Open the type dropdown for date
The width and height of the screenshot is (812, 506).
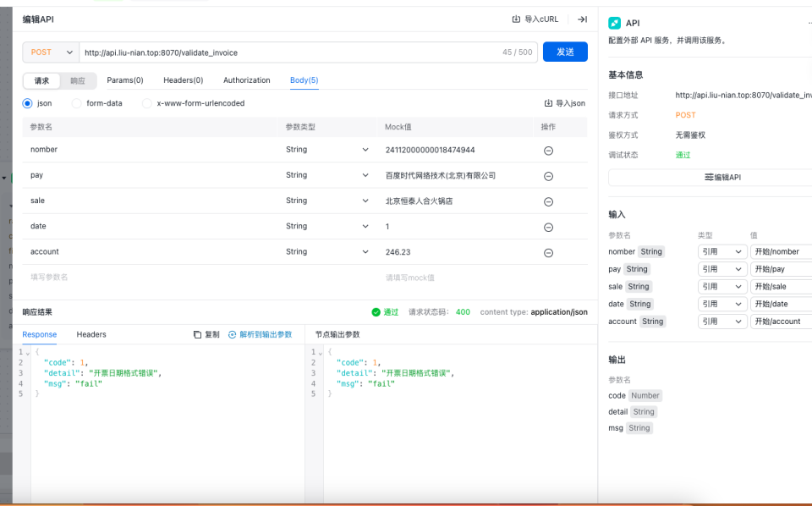pyautogui.click(x=326, y=226)
